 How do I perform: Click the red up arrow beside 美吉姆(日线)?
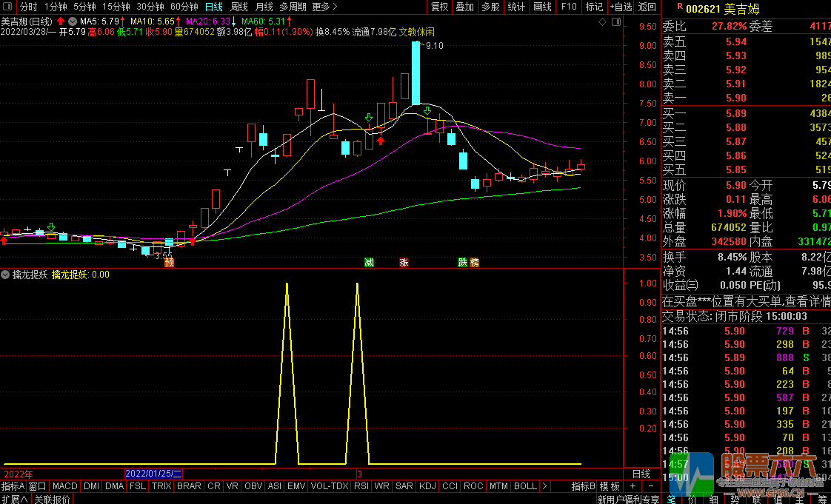tap(61, 21)
